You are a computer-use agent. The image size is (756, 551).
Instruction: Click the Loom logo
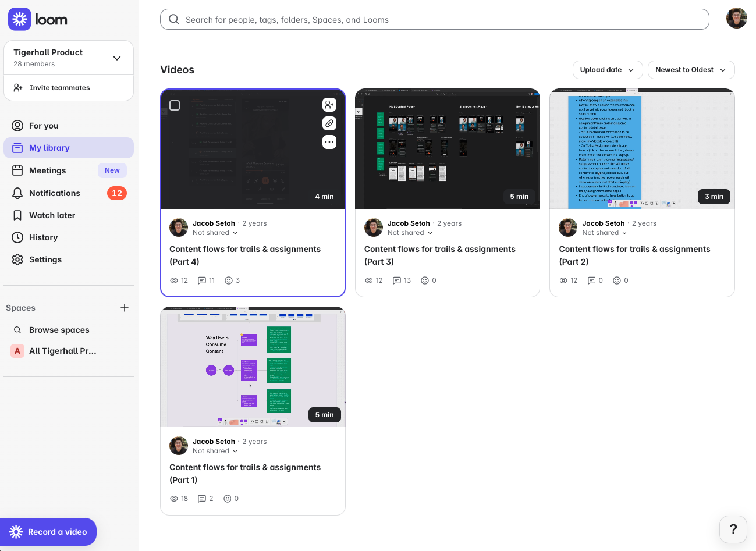tap(38, 19)
